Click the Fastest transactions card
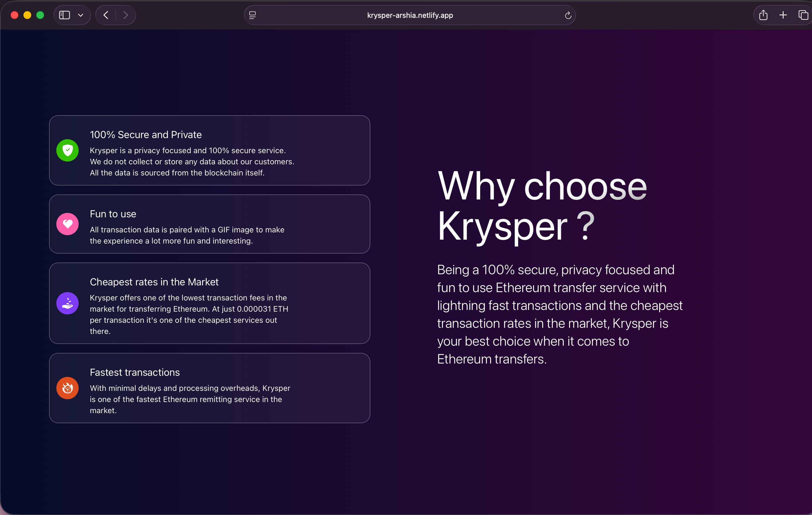812x515 pixels. (x=209, y=388)
